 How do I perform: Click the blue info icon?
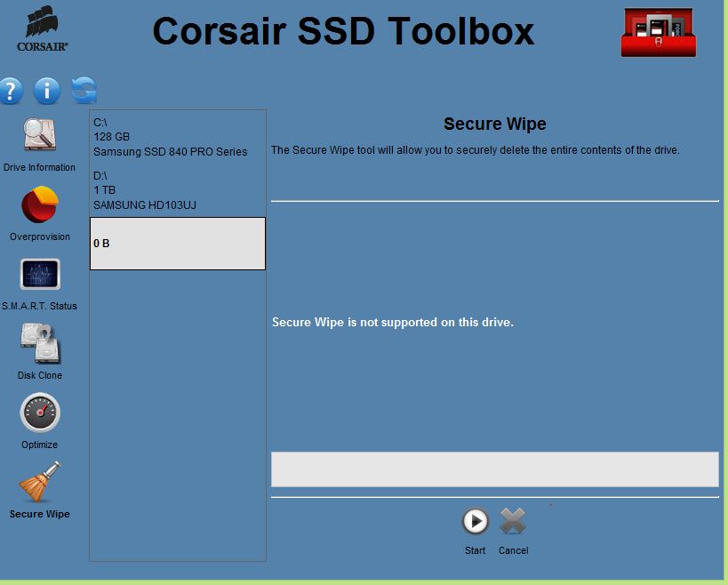47,91
